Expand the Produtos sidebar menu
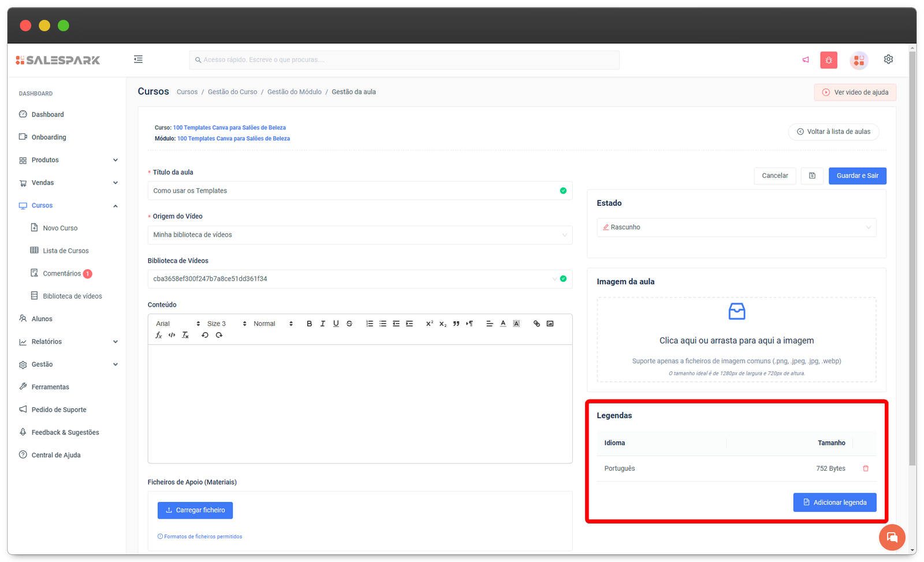 point(68,160)
